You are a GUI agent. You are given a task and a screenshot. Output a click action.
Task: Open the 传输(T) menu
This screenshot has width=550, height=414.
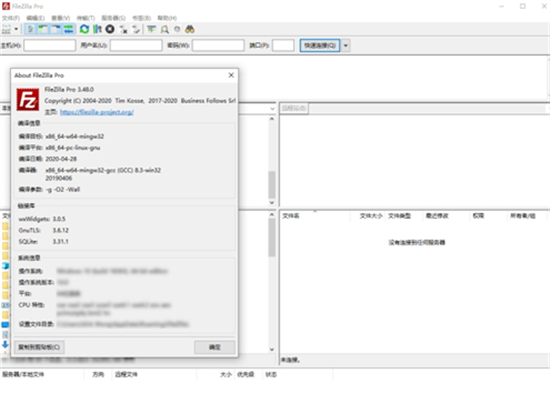point(86,18)
